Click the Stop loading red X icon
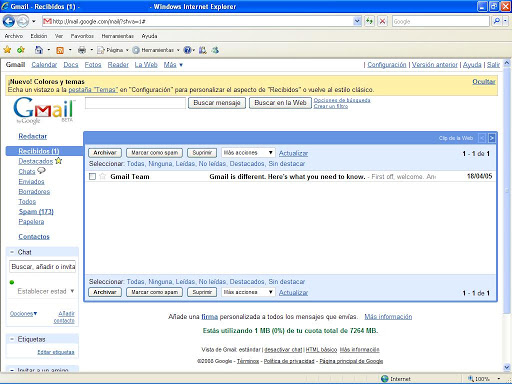The image size is (512, 384). pyautogui.click(x=383, y=22)
